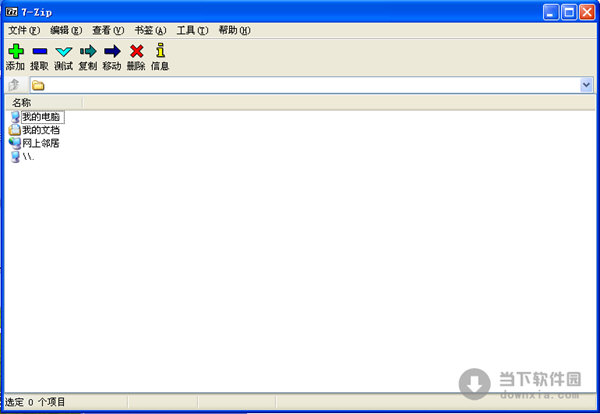Close the 7-Zip window
This screenshot has width=600, height=414.
tap(587, 12)
